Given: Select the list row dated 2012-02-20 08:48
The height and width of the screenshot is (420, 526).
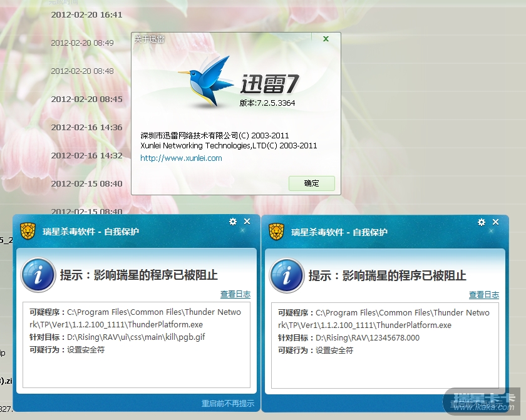Looking at the screenshot, I should pyautogui.click(x=82, y=71).
